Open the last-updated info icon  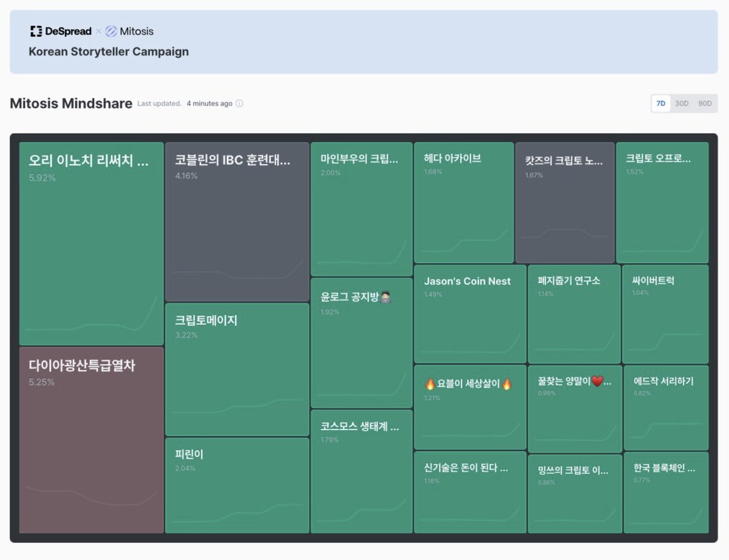click(x=239, y=103)
